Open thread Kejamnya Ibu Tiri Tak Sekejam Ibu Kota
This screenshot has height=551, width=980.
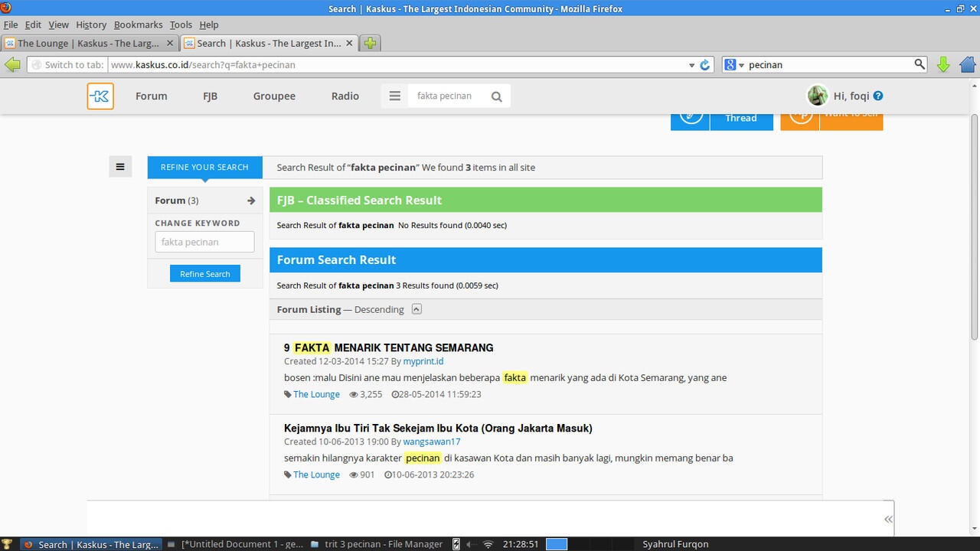(x=438, y=428)
